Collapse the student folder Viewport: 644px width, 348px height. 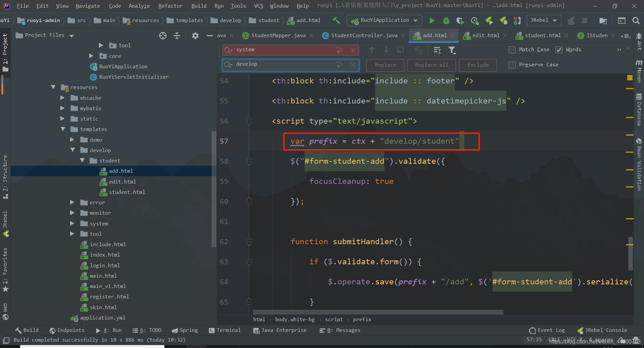pos(82,160)
